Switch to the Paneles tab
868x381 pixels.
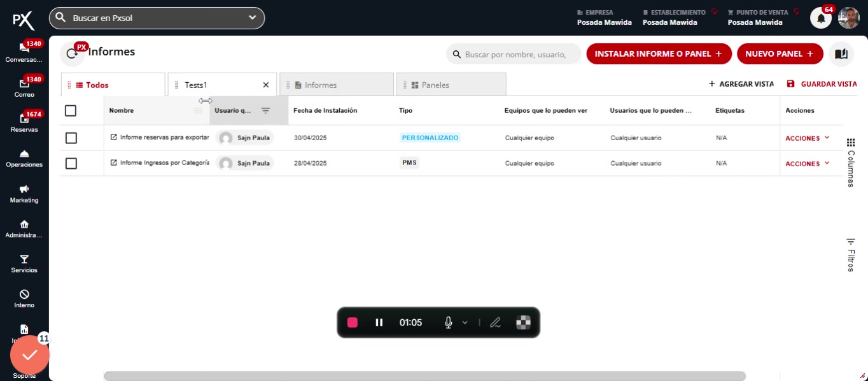[451, 85]
